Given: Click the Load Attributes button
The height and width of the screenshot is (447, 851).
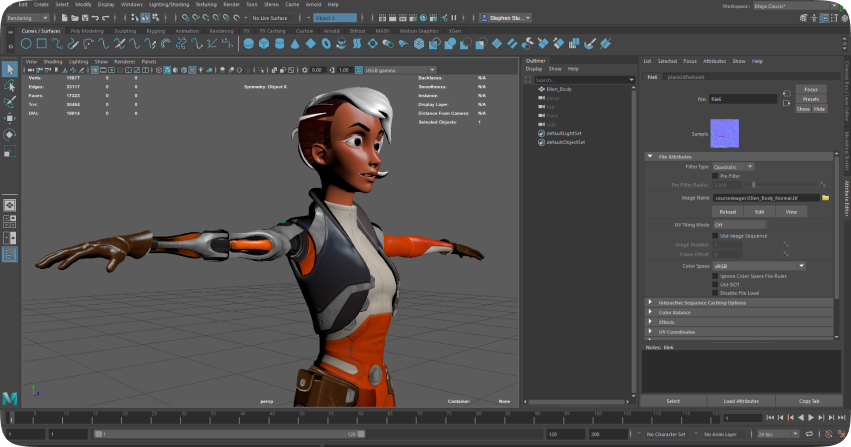Looking at the screenshot, I should point(741,401).
